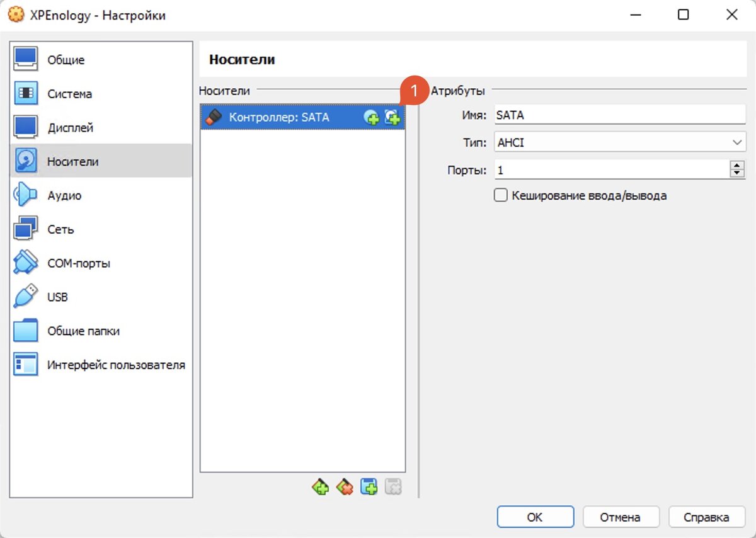Click the VirtualBox gear icon in title bar

[x=15, y=15]
